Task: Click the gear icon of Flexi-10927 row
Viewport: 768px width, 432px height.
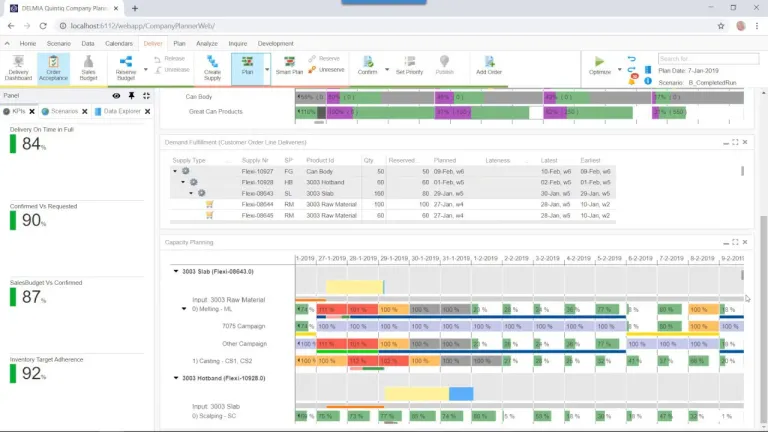Action: [186, 171]
